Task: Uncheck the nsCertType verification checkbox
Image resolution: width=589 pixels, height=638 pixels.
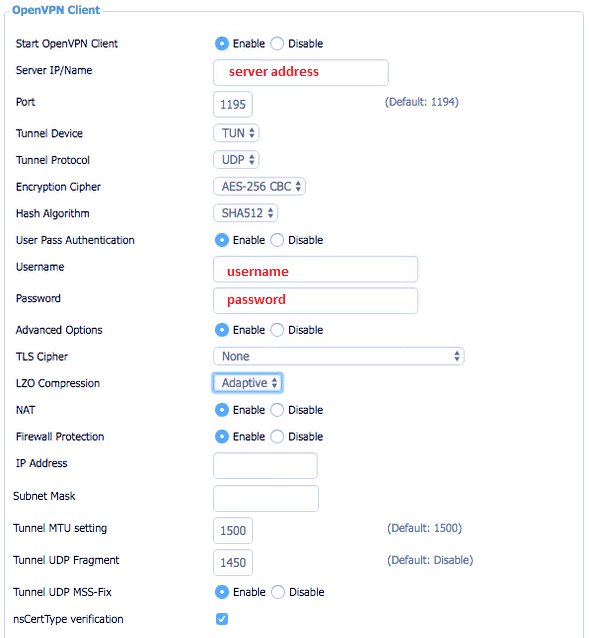Action: point(222,619)
